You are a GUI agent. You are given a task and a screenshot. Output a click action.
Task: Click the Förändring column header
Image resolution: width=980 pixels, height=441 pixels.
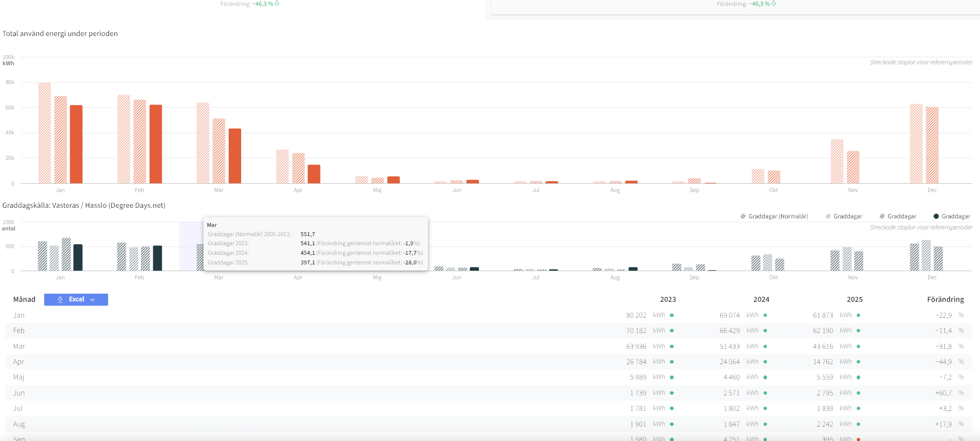(x=945, y=299)
